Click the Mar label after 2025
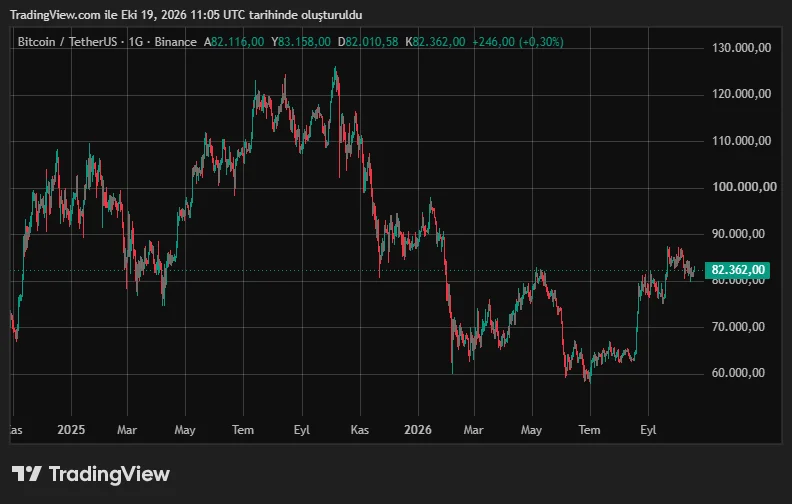Image resolution: width=792 pixels, height=504 pixels. coord(127,430)
